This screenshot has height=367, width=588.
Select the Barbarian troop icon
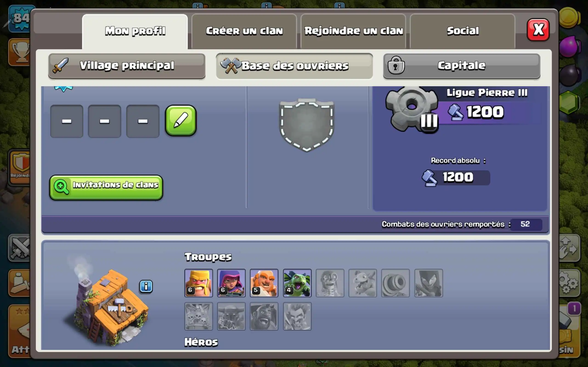198,283
